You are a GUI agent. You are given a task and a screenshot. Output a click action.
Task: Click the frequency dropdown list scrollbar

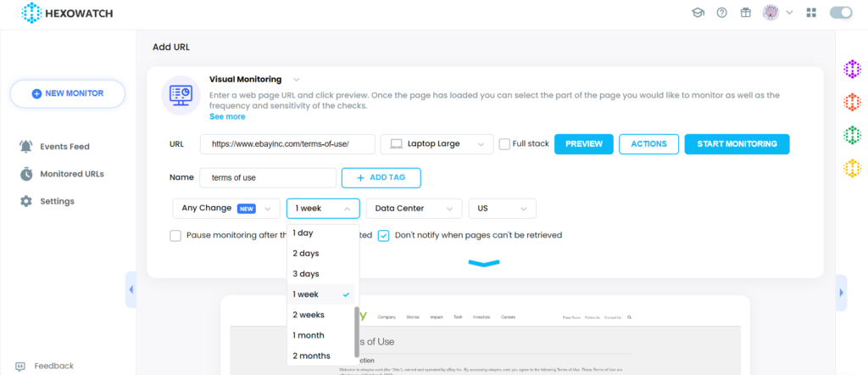click(x=357, y=331)
